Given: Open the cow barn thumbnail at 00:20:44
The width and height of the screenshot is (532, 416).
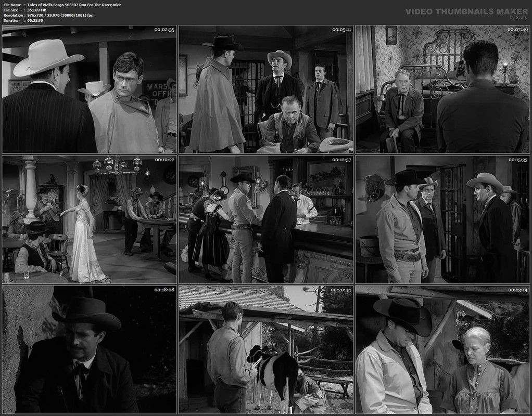Looking at the screenshot, I should click(x=266, y=349).
